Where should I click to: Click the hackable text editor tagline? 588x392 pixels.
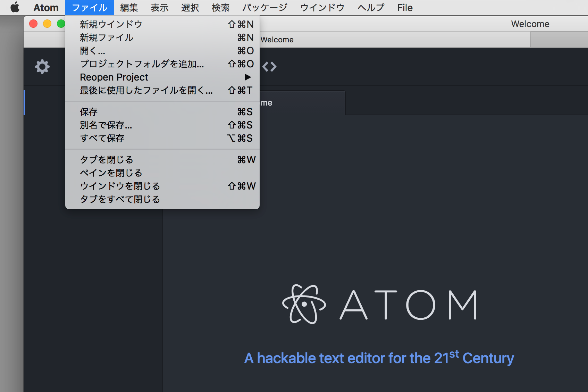tap(379, 358)
